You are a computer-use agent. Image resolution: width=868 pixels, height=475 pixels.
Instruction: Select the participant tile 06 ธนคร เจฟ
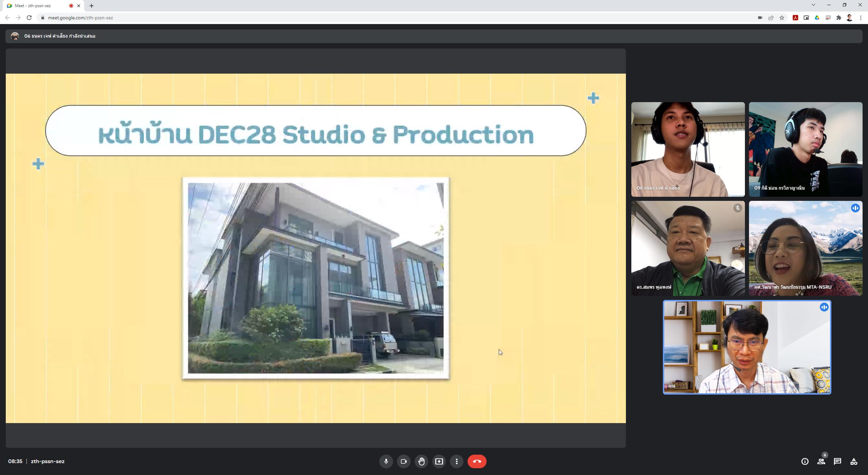pyautogui.click(x=688, y=149)
